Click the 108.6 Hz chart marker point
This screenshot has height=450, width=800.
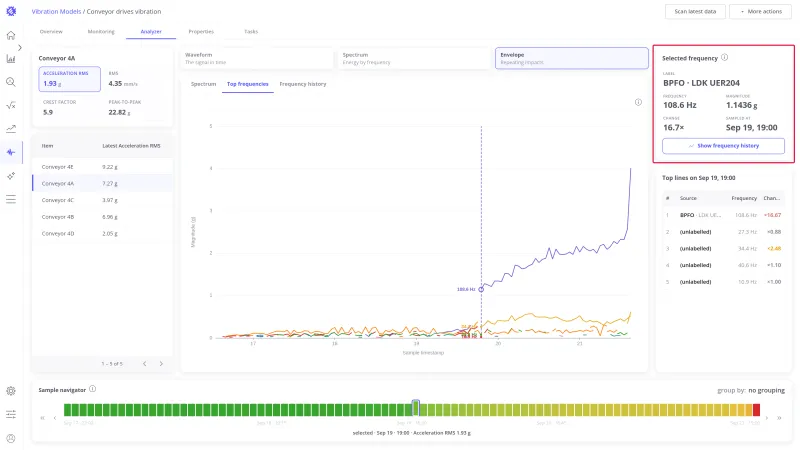tap(481, 289)
